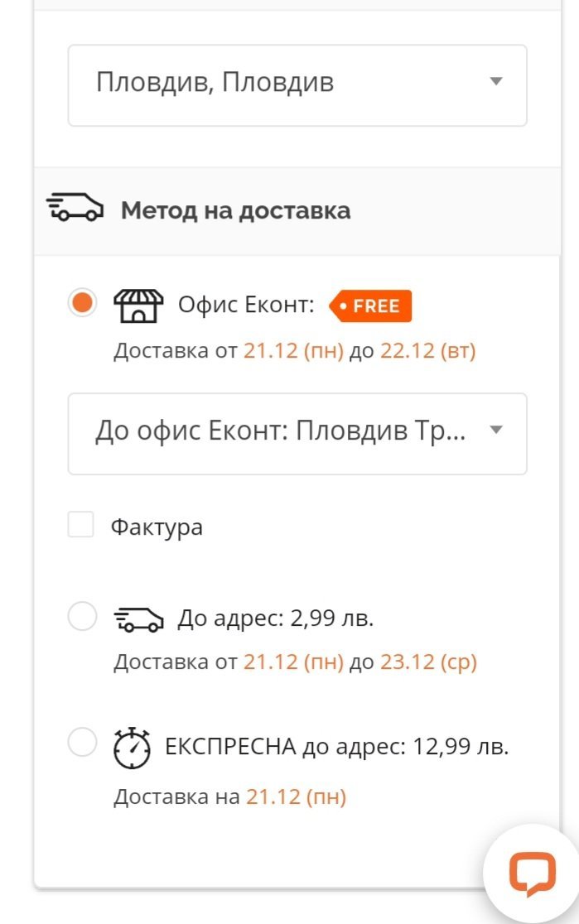The height and width of the screenshot is (924, 579).
Task: Click the Офис Еконт label text
Action: click(246, 306)
